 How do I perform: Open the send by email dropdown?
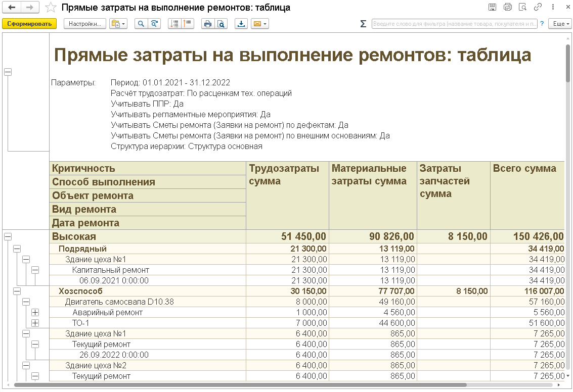coord(260,24)
